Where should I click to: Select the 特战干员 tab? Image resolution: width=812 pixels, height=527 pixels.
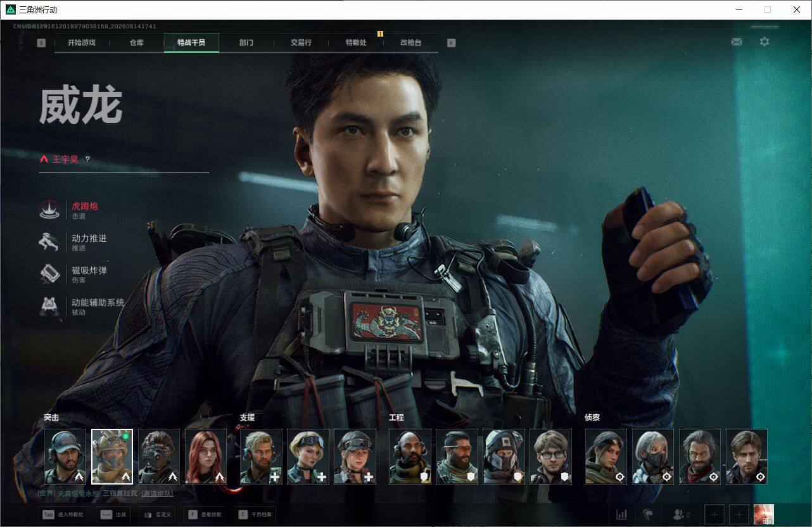(191, 42)
